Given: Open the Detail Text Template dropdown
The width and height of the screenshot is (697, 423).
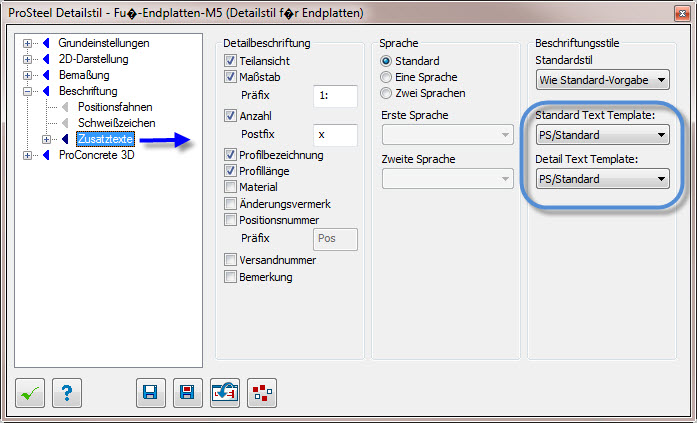Looking at the screenshot, I should tap(602, 179).
